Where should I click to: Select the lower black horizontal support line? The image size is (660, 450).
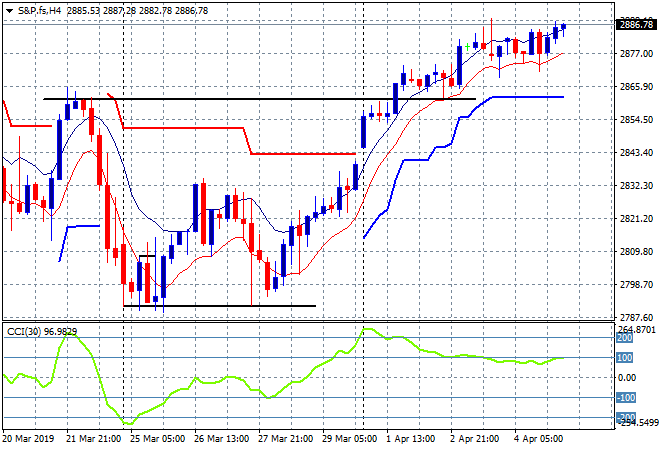click(x=219, y=306)
